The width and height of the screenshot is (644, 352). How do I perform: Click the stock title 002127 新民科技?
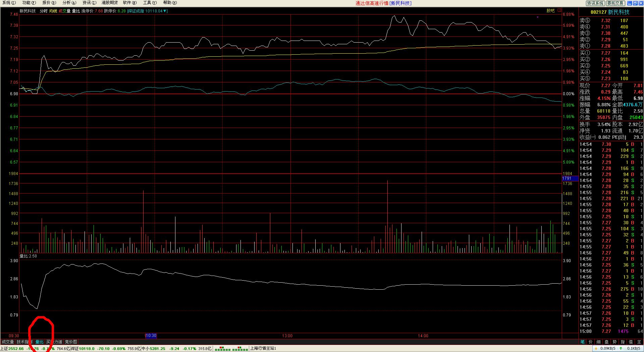coord(610,12)
